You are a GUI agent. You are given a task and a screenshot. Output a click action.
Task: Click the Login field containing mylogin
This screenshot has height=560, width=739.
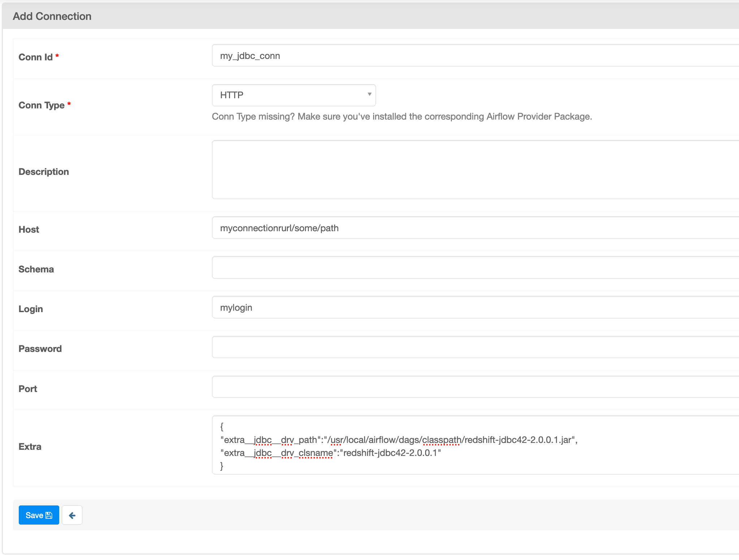tap(475, 307)
